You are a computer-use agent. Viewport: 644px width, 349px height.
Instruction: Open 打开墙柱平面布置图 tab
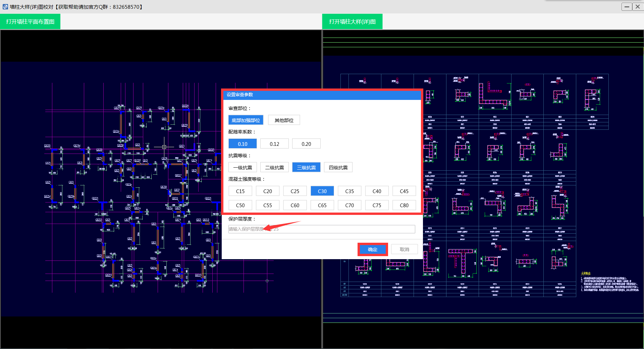pos(30,21)
